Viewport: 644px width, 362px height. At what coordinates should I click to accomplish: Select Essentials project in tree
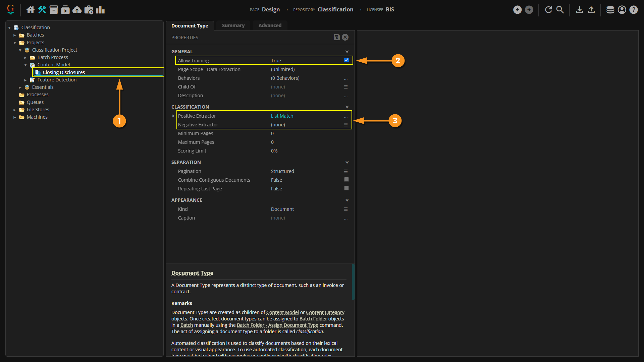click(x=43, y=87)
